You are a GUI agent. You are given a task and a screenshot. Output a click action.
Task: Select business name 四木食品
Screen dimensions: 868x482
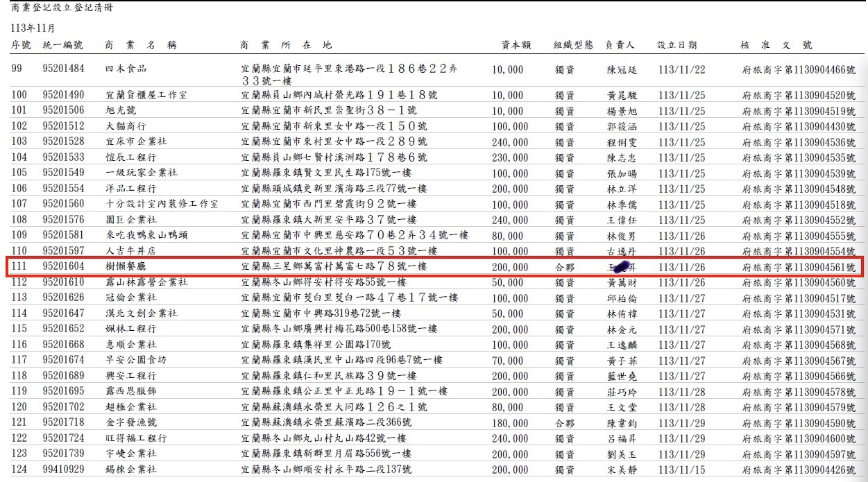(126, 69)
